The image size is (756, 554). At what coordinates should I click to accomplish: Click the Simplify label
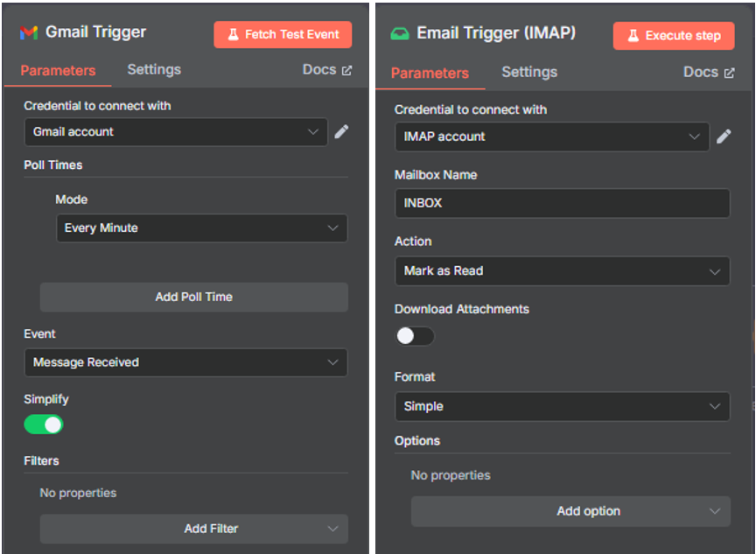click(x=46, y=399)
